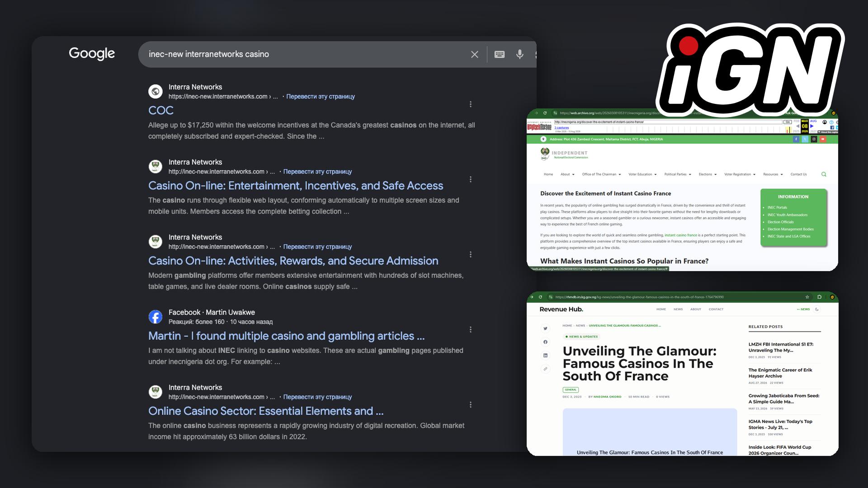Open more options for the 'Online Casino Sector' result
Image resolution: width=868 pixels, height=488 pixels.
tap(471, 404)
